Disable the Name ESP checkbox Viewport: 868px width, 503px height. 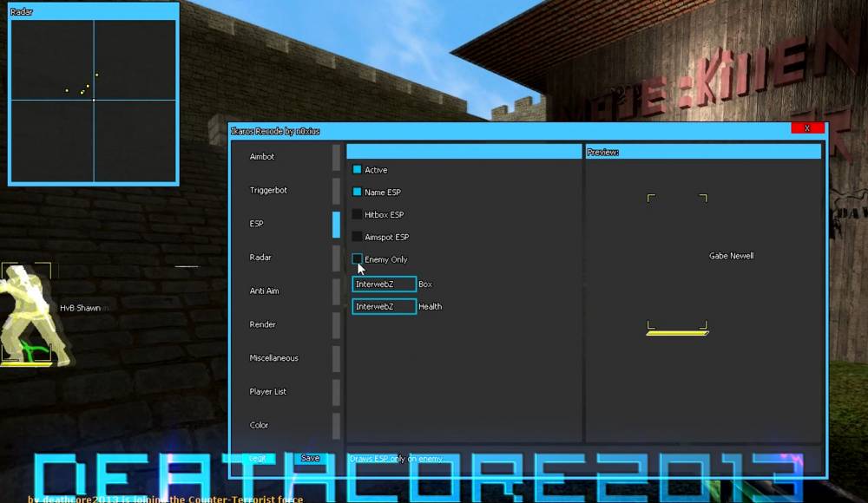357,192
